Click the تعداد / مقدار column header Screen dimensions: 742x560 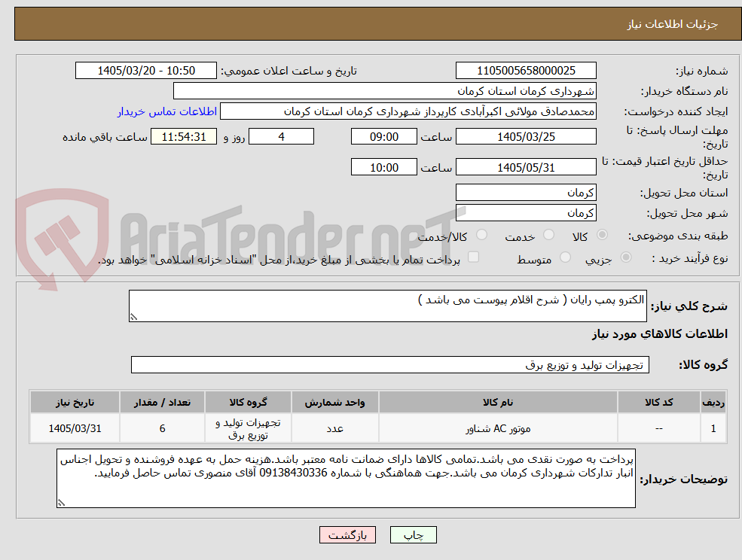[x=162, y=402]
